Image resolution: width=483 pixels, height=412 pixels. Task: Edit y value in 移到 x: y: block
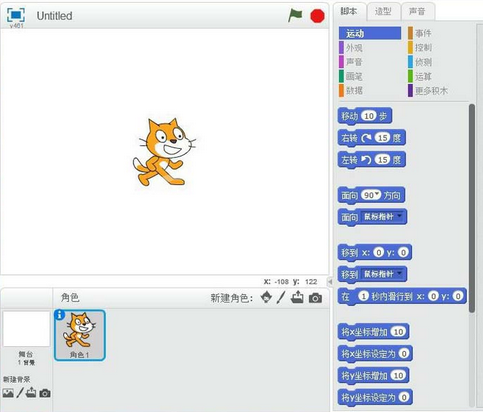(403, 252)
